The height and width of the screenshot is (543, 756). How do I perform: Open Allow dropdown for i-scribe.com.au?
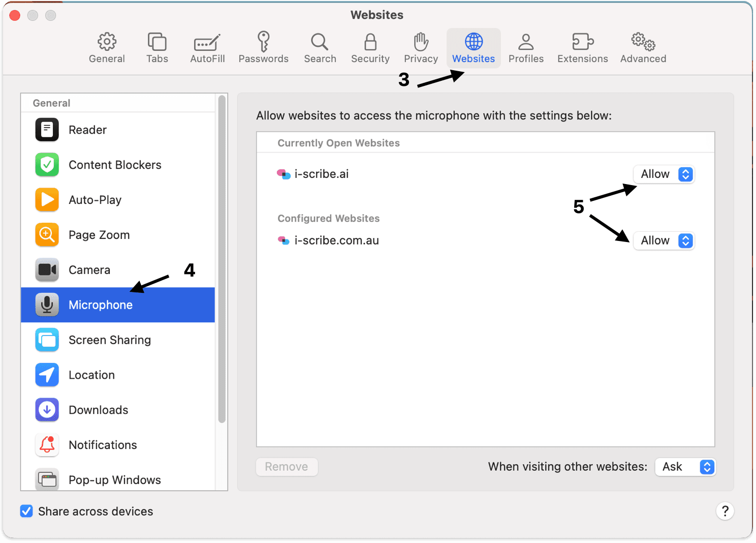coord(664,240)
